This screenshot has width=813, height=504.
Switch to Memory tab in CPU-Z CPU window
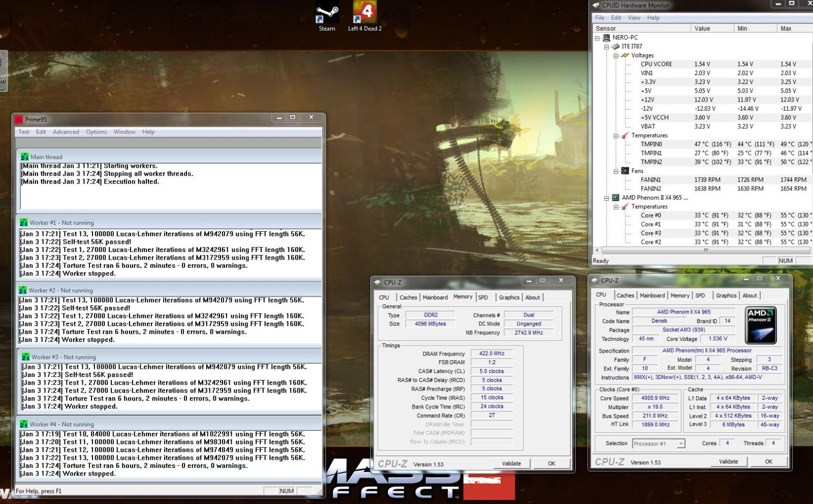680,296
